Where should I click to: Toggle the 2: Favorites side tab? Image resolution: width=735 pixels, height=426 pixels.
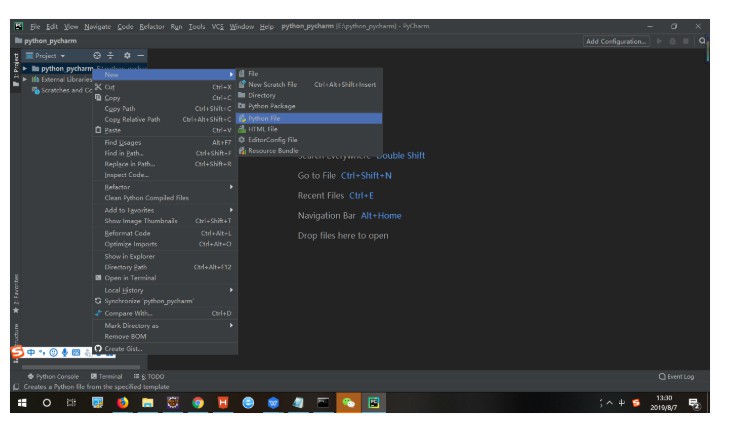click(16, 293)
